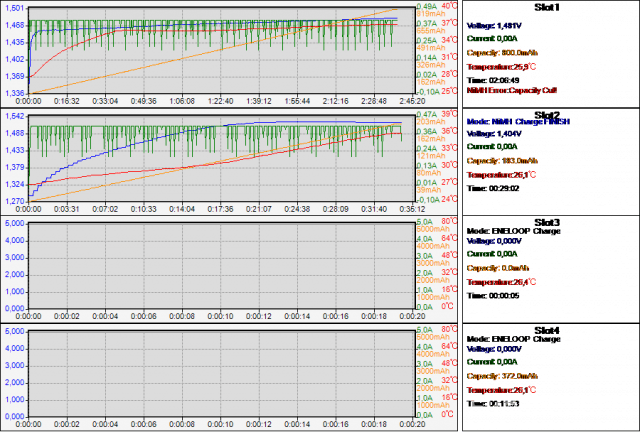Click the '40°C' temperature axis label
Image resolution: width=640 pixels, height=432 pixels.
click(x=450, y=6)
